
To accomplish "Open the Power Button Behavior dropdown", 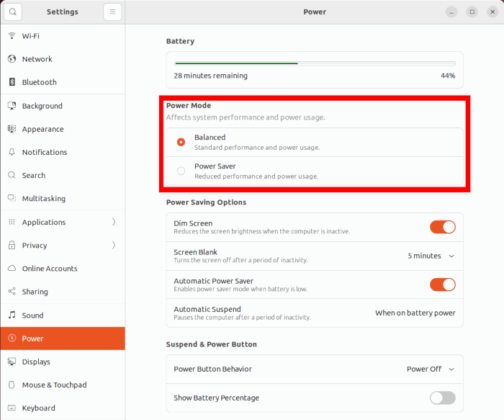I will (x=431, y=369).
